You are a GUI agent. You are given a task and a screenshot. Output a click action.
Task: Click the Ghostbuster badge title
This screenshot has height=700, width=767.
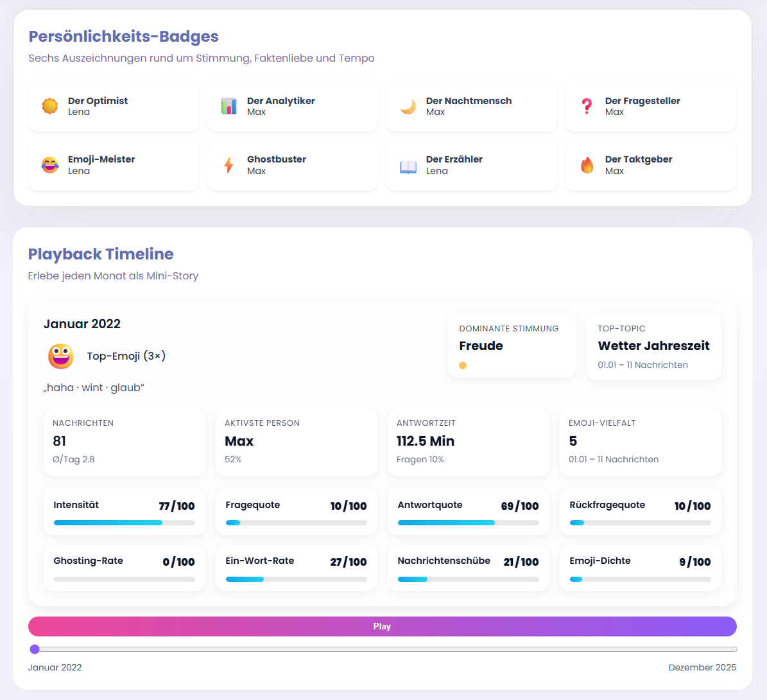click(277, 159)
